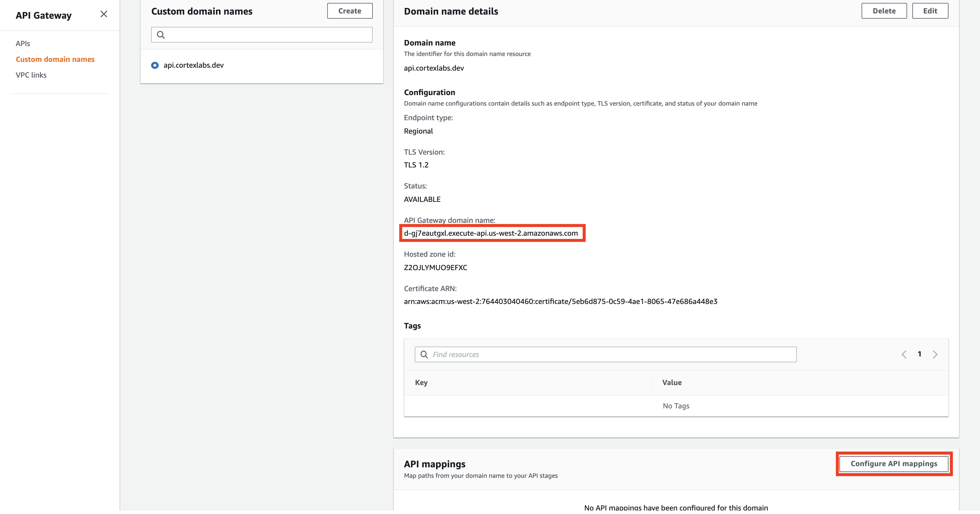980x514 pixels.
Task: Open Custom domain names navigation item
Action: pyautogui.click(x=55, y=59)
